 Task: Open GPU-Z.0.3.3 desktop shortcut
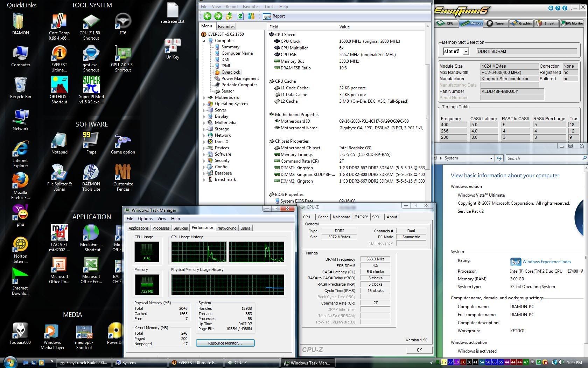coord(123,59)
